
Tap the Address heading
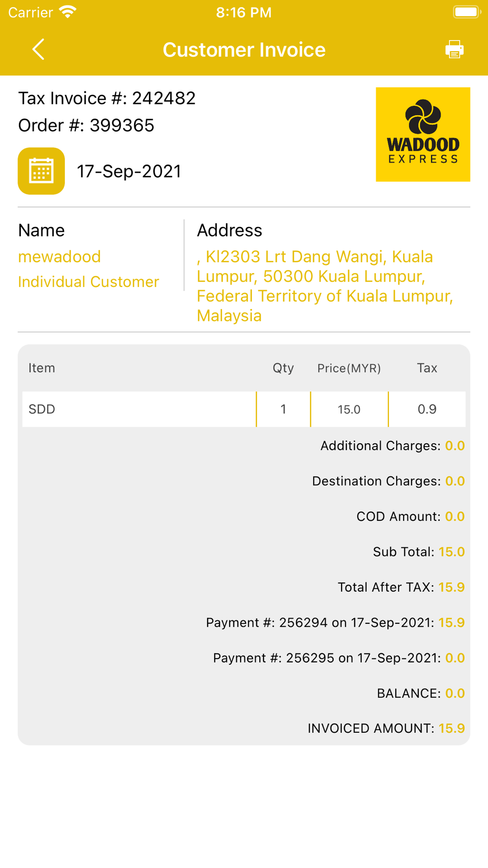point(229,230)
